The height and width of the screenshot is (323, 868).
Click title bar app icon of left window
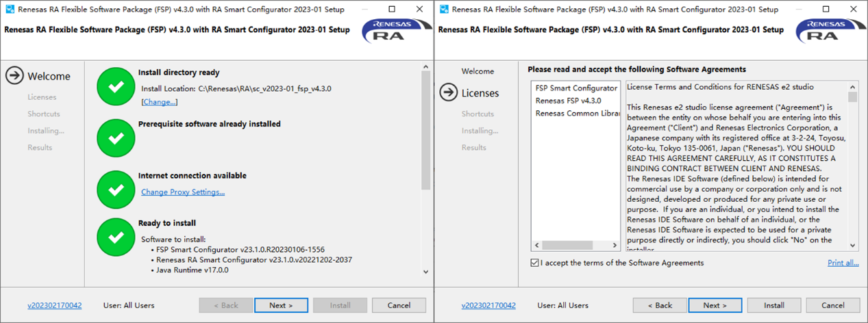click(10, 9)
